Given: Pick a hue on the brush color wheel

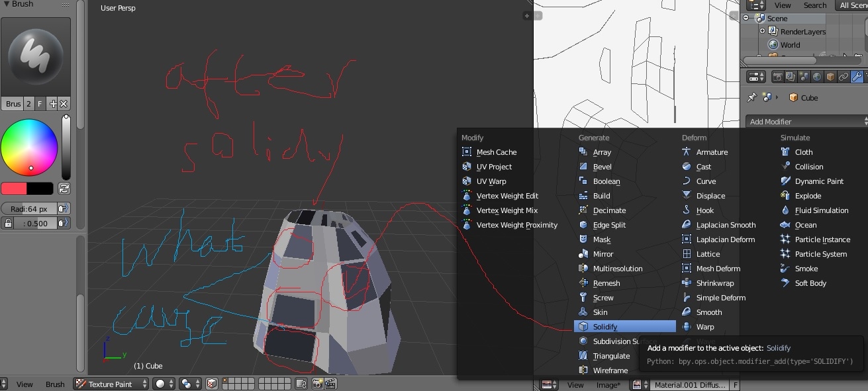Looking at the screenshot, I should (x=30, y=147).
